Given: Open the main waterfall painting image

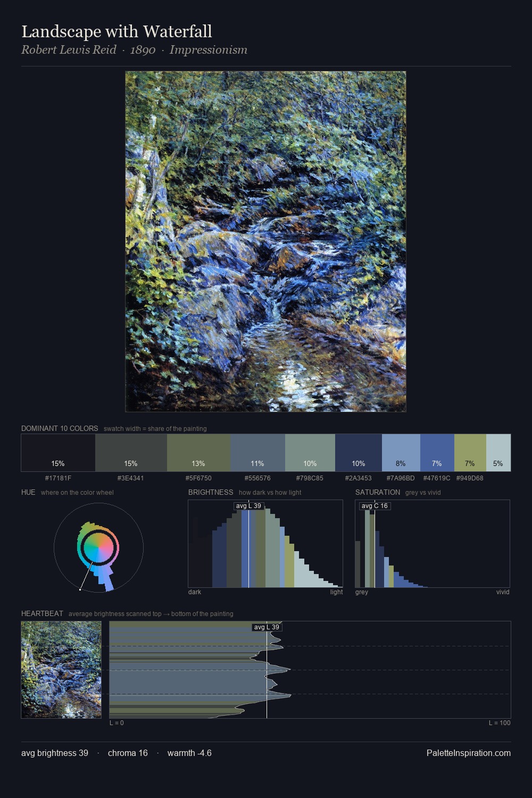Looking at the screenshot, I should click(265, 242).
